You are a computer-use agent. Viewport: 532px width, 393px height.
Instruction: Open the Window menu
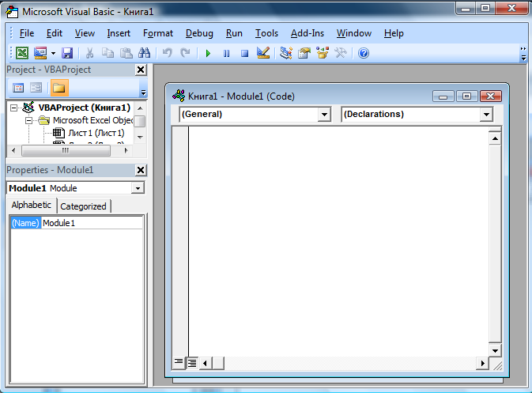(x=354, y=33)
